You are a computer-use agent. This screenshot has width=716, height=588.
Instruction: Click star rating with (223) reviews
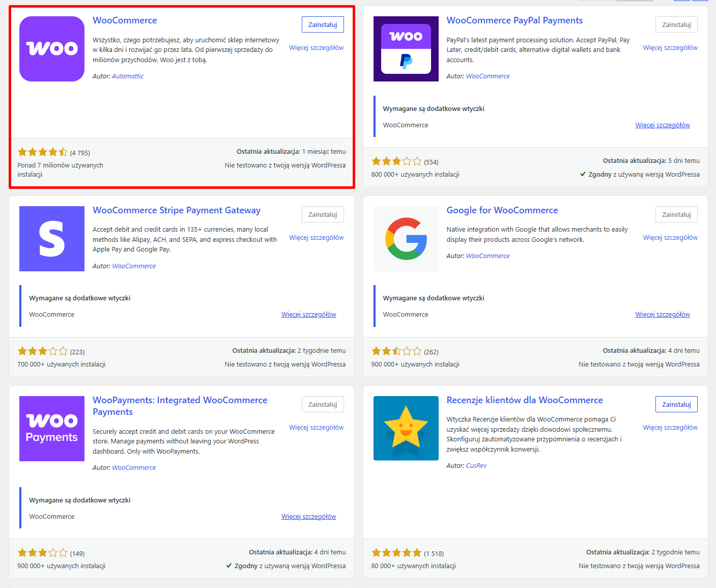pos(43,351)
